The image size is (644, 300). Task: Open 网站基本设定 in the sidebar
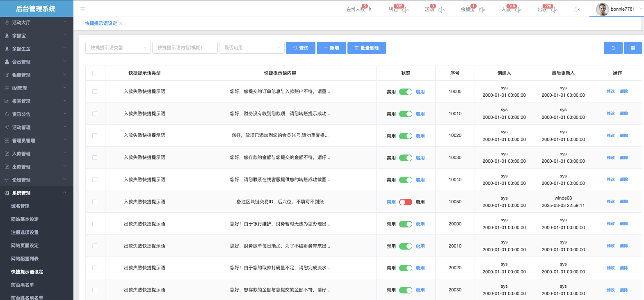point(25,219)
